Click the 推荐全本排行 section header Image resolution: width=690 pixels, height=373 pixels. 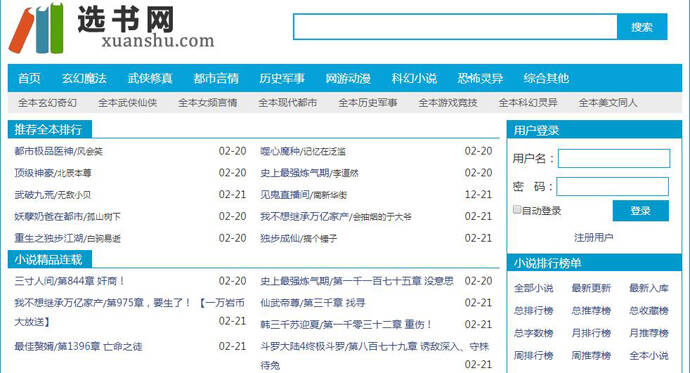coord(49,129)
